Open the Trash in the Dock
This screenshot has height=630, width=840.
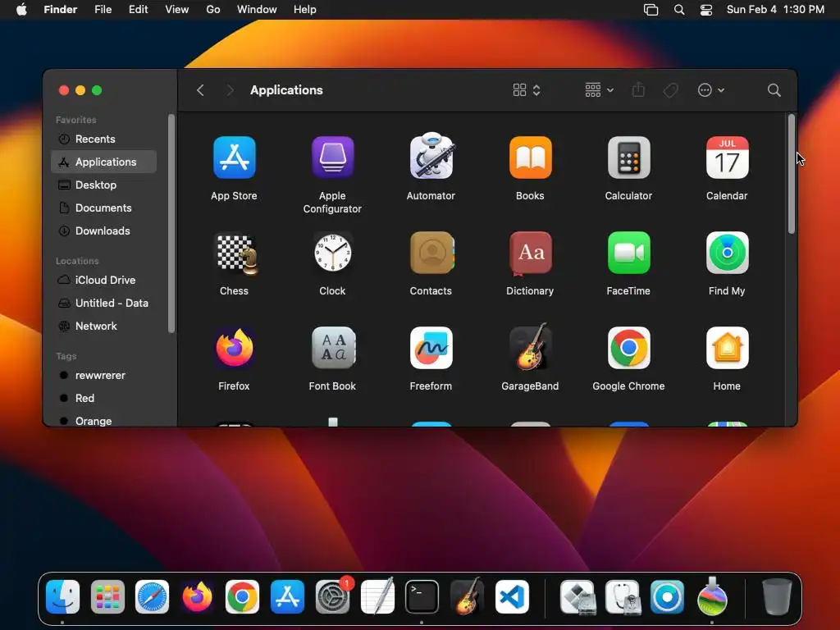point(776,596)
